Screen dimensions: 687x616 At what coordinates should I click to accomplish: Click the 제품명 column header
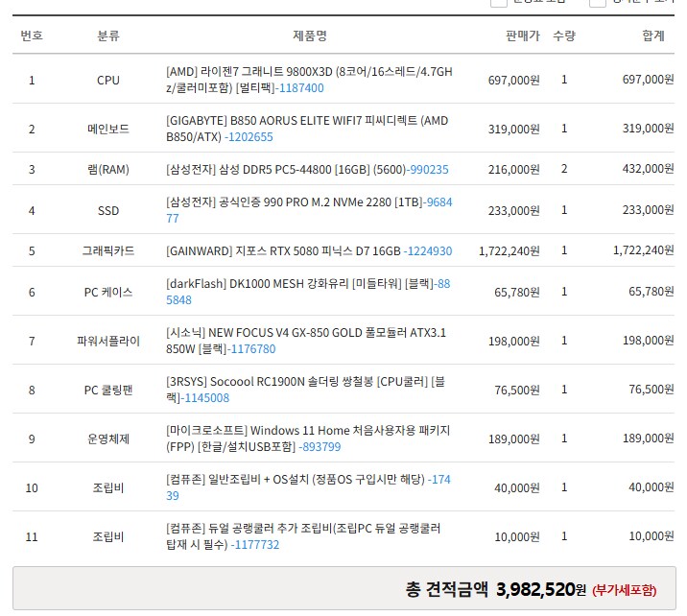pyautogui.click(x=310, y=36)
